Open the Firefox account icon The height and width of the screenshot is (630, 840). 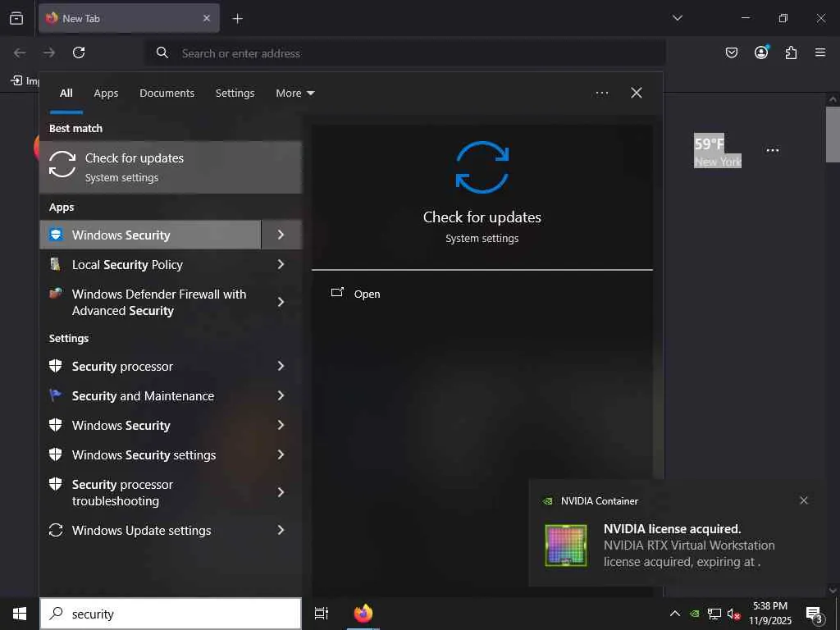point(761,52)
